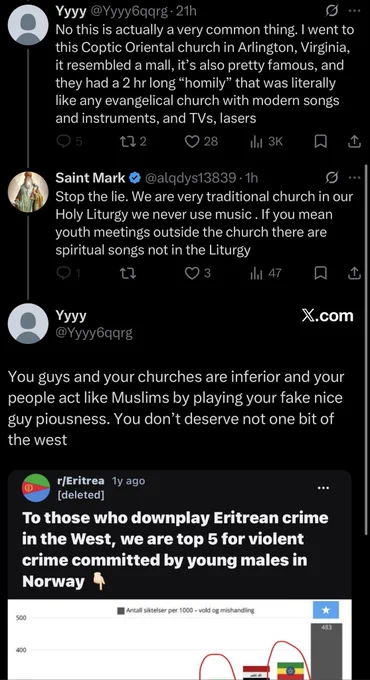
Task: Open @Yyyy6qqrg handle in main tweet
Action: (94, 333)
